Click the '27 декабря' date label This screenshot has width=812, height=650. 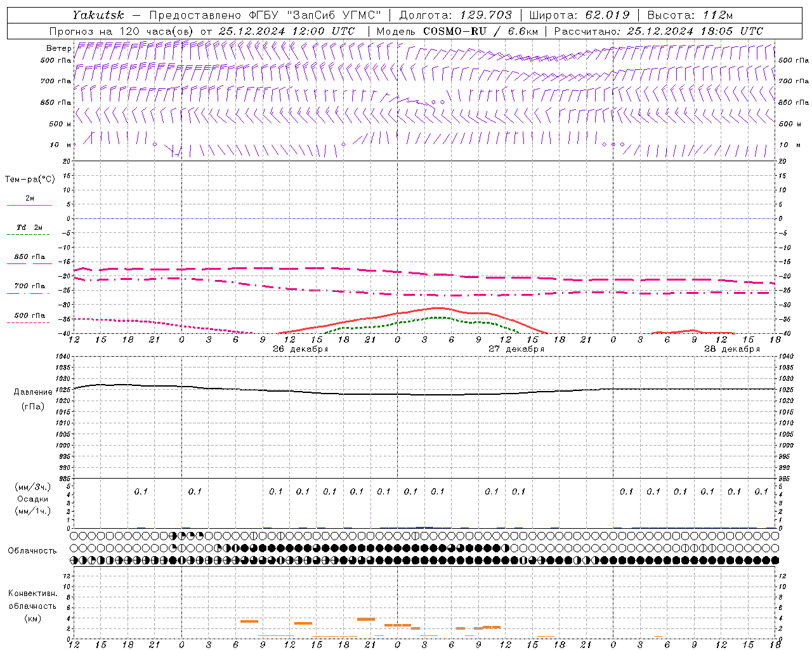pos(516,349)
